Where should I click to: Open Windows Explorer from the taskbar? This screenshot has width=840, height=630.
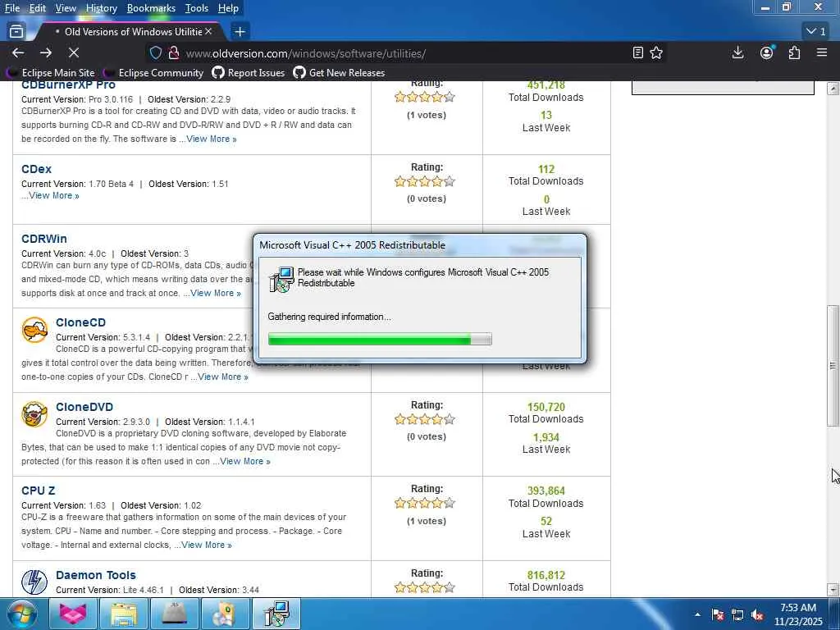pyautogui.click(x=123, y=614)
